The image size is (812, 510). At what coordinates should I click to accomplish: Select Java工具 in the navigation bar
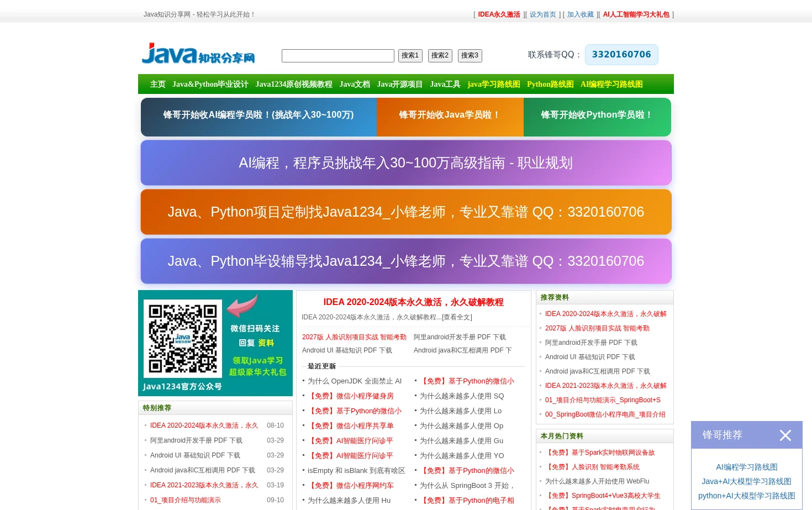(445, 85)
